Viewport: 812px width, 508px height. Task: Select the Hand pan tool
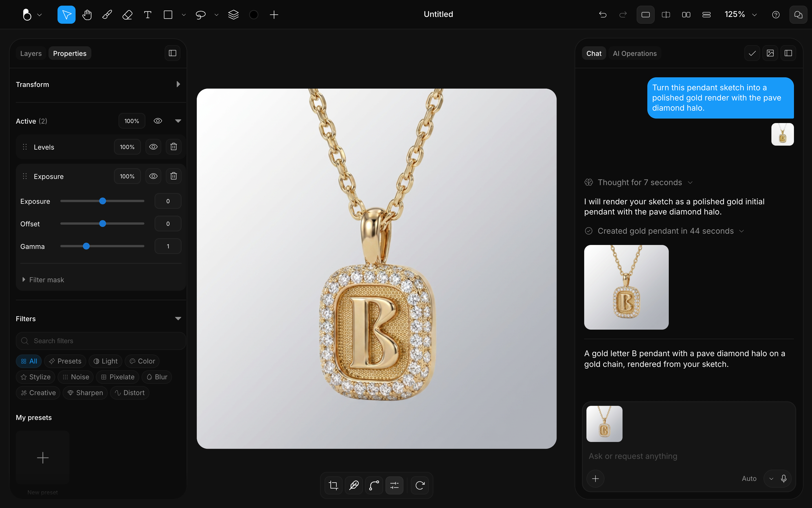[87, 15]
